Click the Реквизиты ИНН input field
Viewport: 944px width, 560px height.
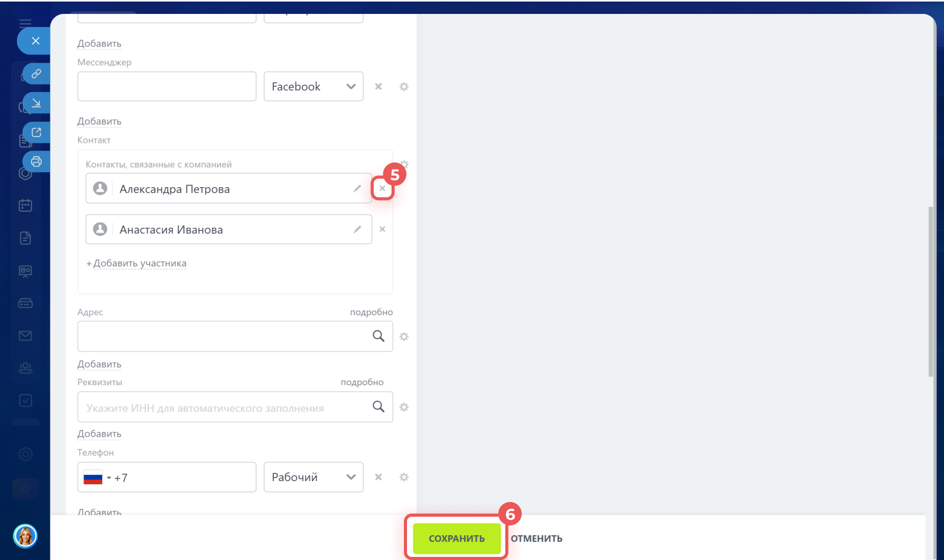coord(235,407)
